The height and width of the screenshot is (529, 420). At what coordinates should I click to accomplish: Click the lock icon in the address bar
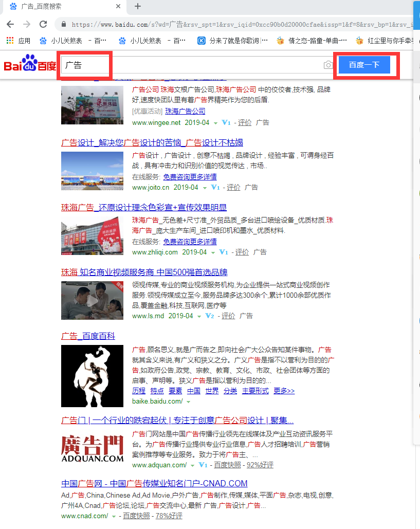(63, 24)
